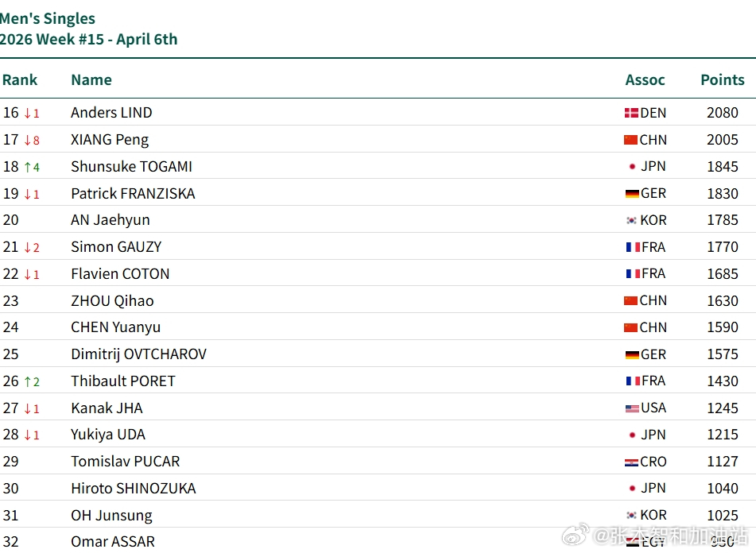Sort table by Name column header

(91, 79)
